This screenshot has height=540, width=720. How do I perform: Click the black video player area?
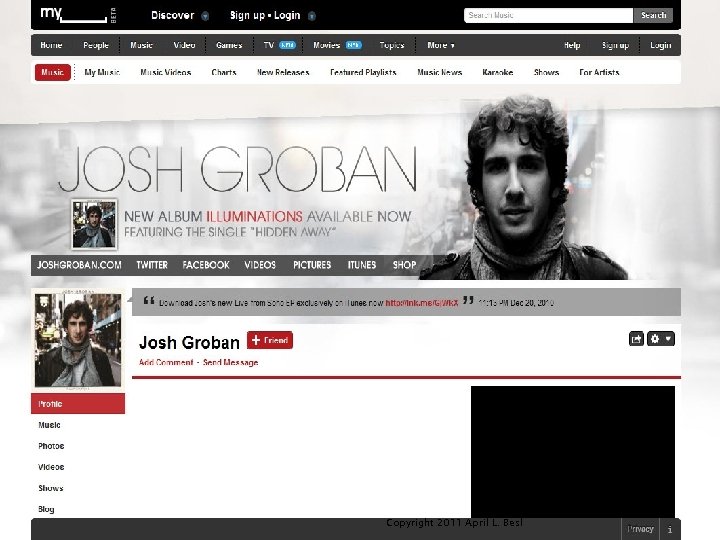point(573,452)
